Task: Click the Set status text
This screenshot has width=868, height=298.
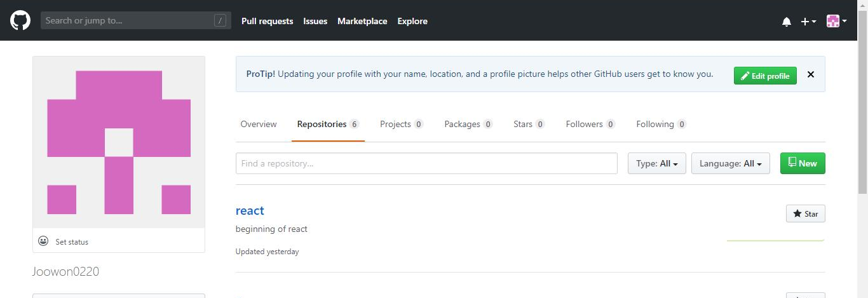Action: click(x=72, y=242)
